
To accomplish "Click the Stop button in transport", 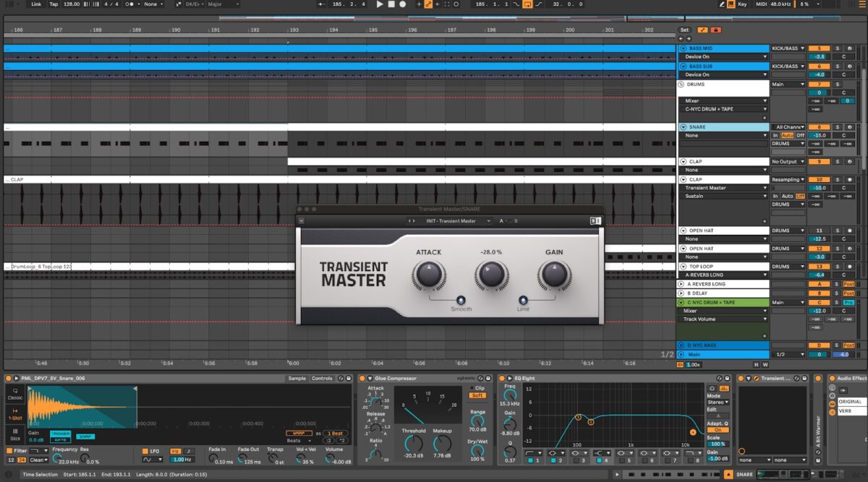I will tap(391, 4).
